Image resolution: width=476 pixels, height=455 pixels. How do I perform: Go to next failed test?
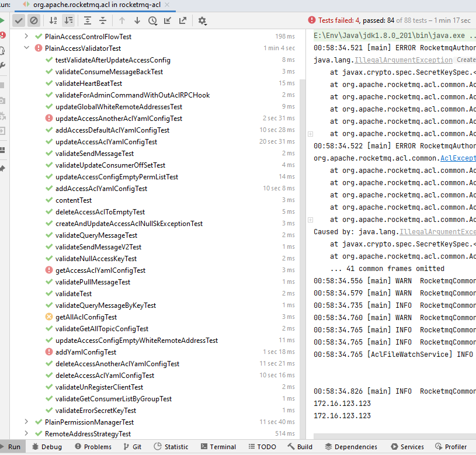137,20
